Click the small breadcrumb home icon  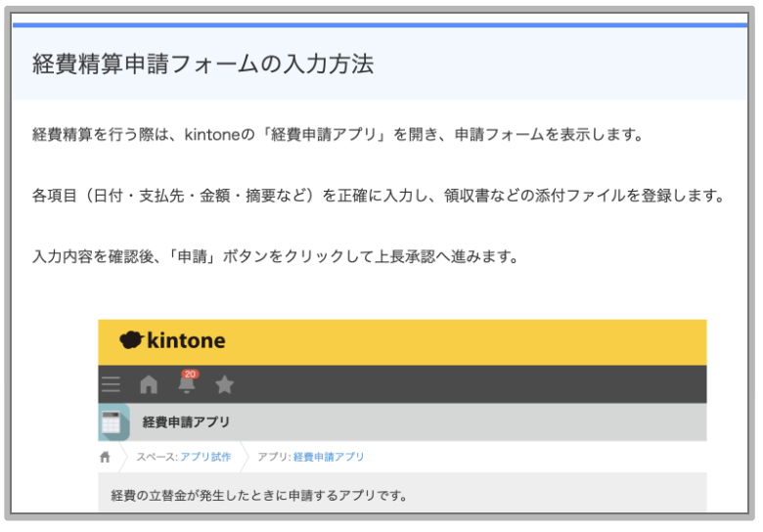click(106, 457)
